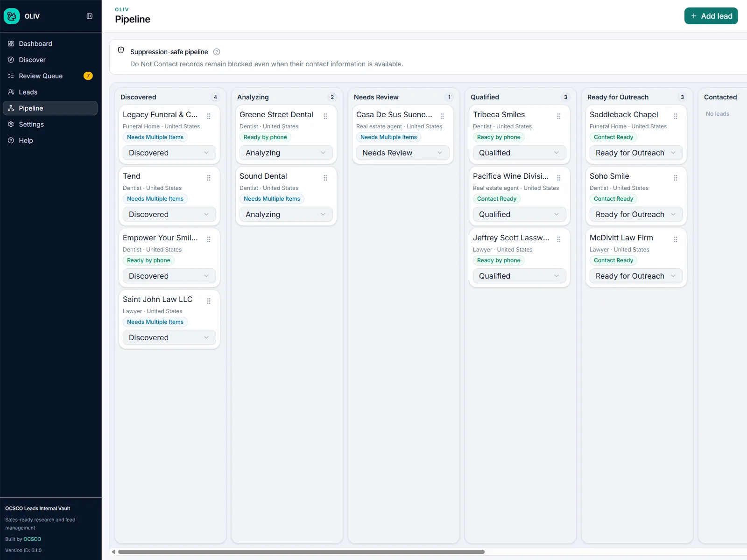747x560 pixels.
Task: Grab the drag handle on Legacy Funeral card
Action: point(209,116)
